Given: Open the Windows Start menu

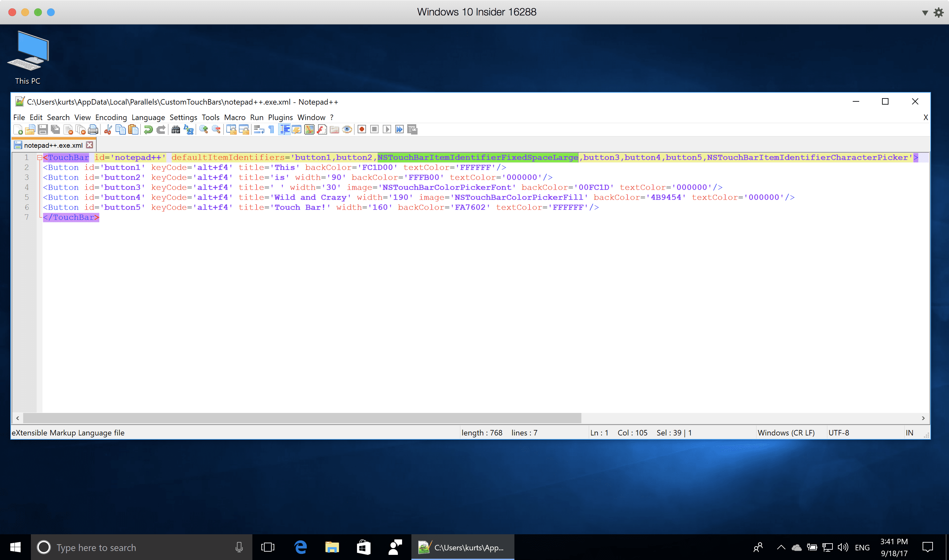Looking at the screenshot, I should click(15, 547).
